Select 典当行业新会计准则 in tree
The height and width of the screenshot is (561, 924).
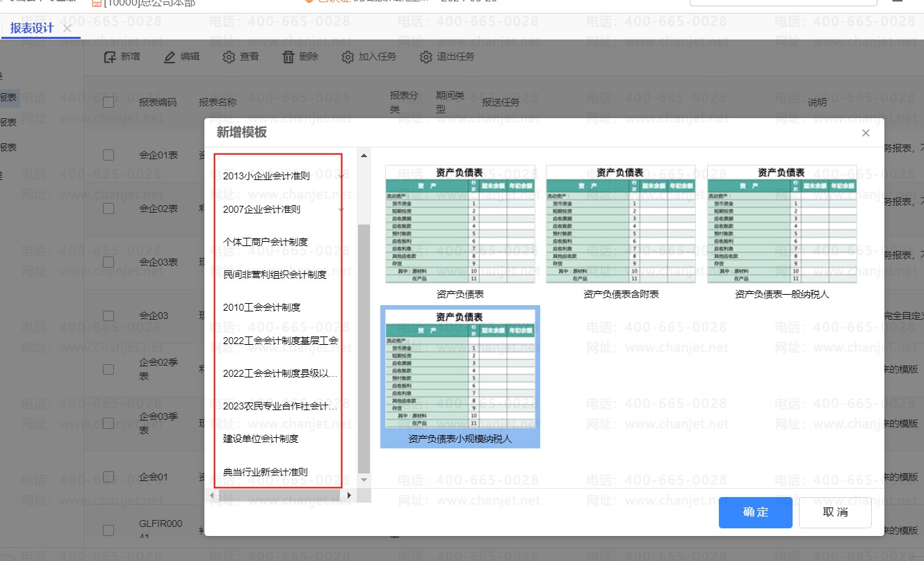pos(265,471)
